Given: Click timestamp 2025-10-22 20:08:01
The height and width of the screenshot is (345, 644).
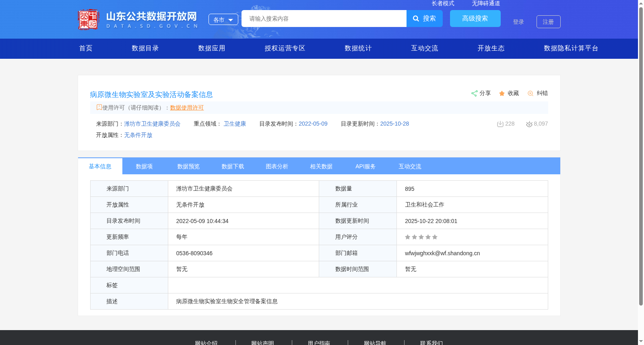Looking at the screenshot, I should (x=431, y=221).
